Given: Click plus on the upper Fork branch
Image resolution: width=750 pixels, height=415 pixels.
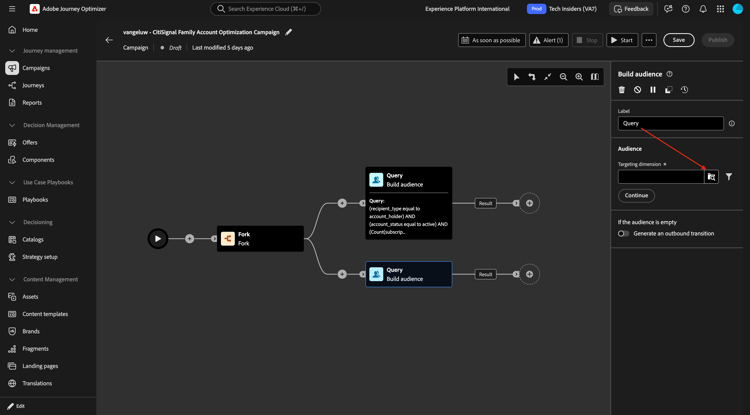Looking at the screenshot, I should coord(342,203).
